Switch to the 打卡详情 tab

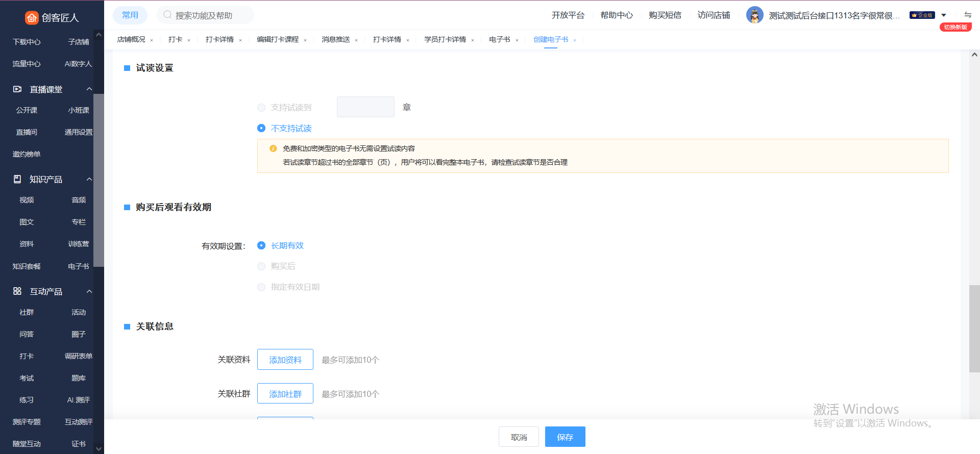[219, 39]
